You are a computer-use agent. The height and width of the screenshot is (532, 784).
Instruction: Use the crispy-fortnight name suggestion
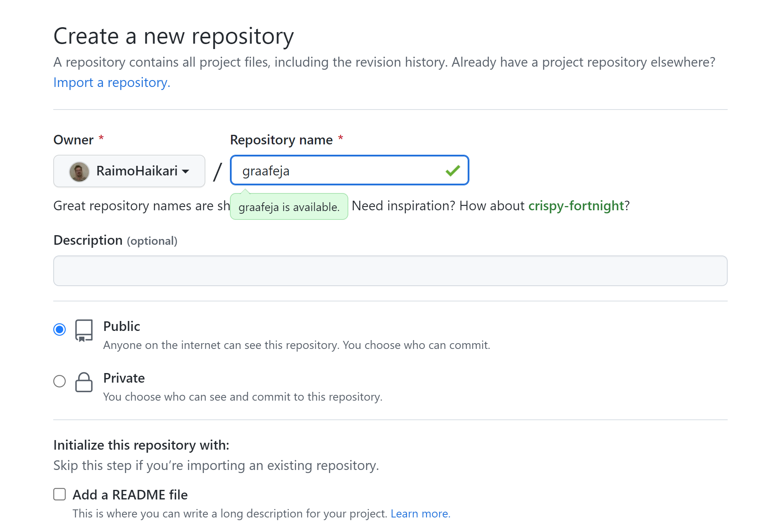coord(576,206)
